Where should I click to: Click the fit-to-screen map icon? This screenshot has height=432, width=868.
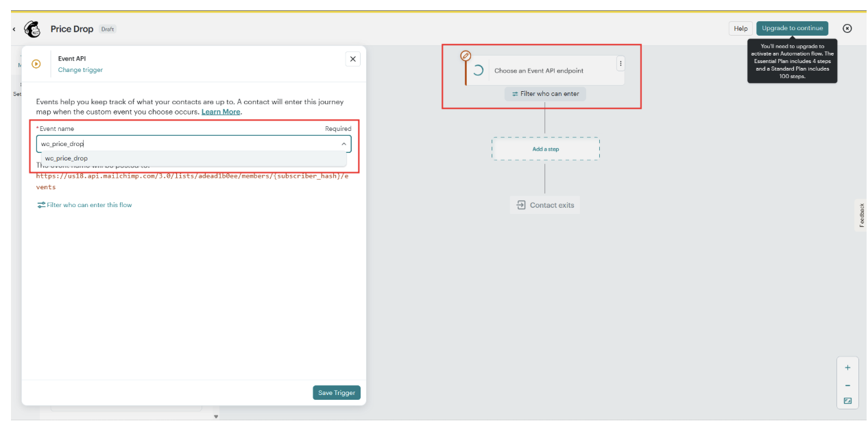pos(847,401)
